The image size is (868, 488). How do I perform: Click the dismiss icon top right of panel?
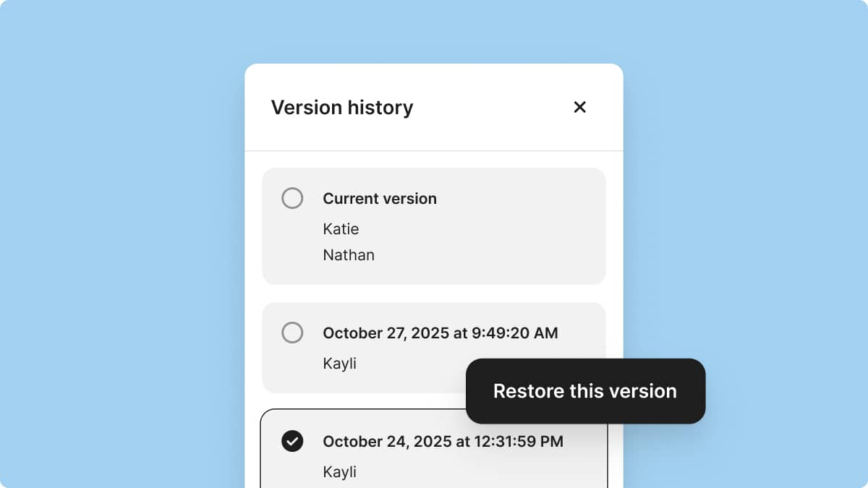[x=579, y=107]
